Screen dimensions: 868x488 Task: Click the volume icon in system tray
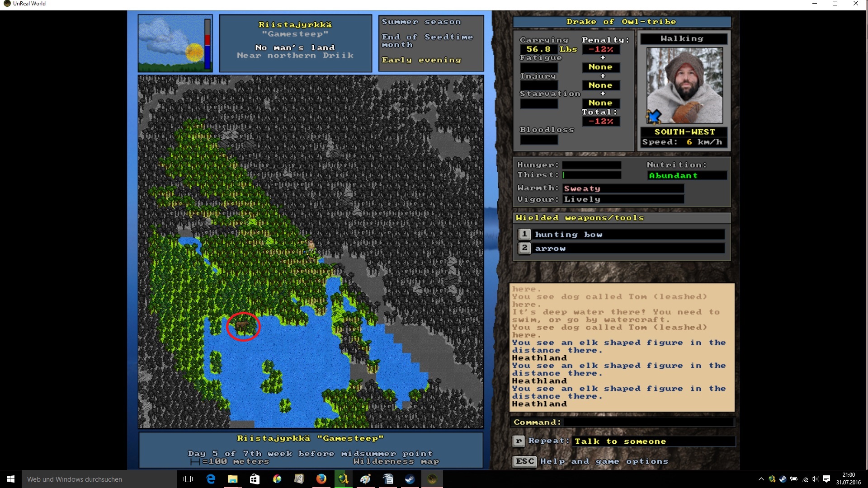tap(815, 479)
